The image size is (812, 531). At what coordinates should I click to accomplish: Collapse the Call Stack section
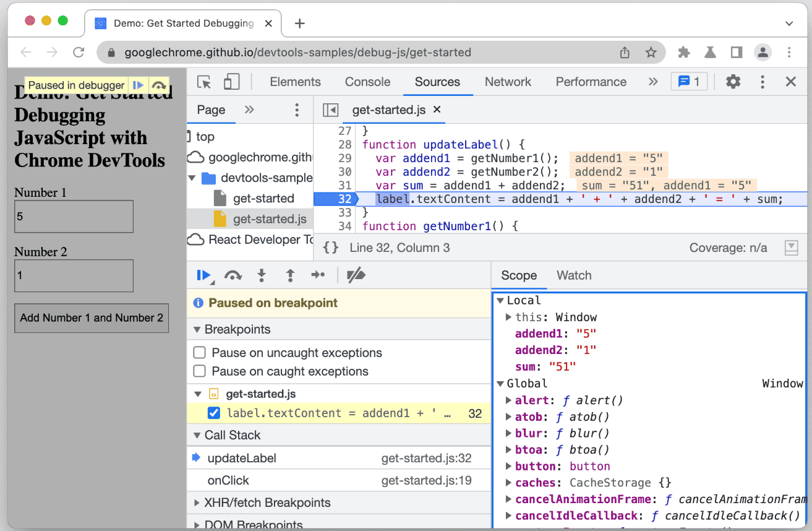click(232, 435)
